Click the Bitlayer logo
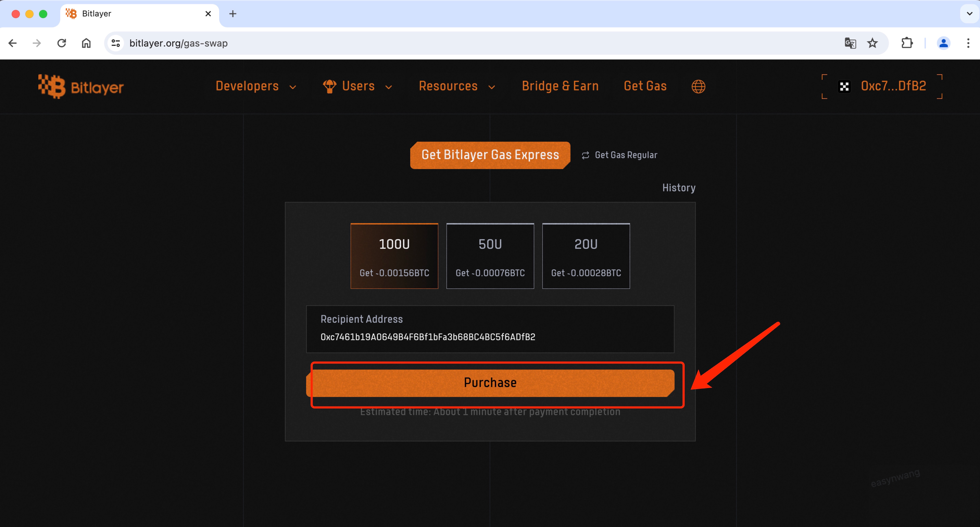Viewport: 980px width, 527px height. click(x=81, y=87)
